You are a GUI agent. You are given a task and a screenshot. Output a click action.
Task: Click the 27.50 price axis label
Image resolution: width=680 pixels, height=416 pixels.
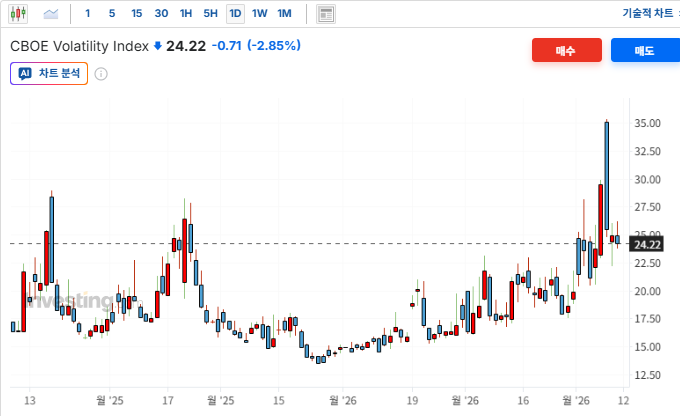click(x=647, y=207)
